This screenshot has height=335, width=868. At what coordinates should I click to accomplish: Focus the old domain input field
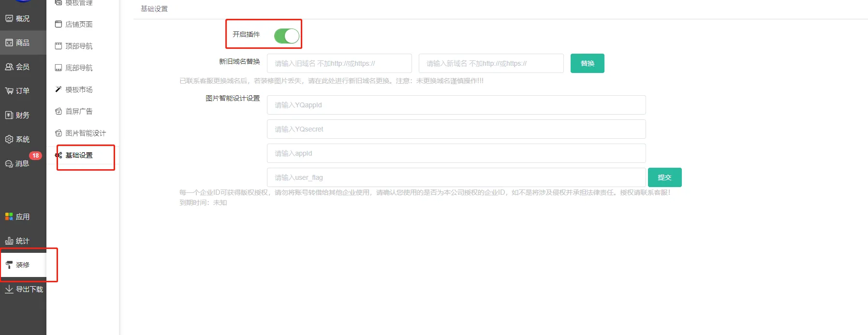339,63
